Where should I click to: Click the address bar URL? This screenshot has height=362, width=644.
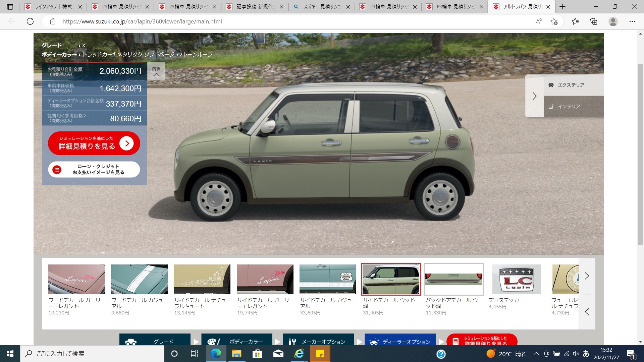(x=142, y=21)
